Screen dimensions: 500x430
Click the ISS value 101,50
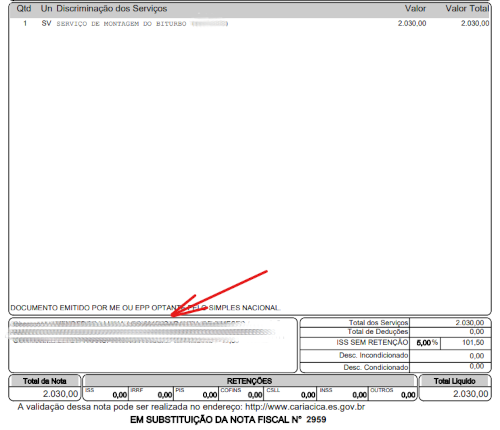473,343
